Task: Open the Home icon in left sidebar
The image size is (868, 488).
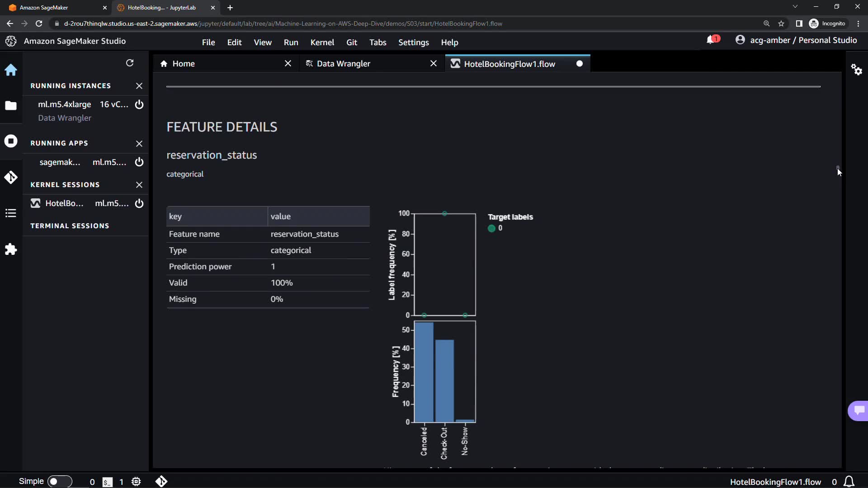Action: (11, 70)
